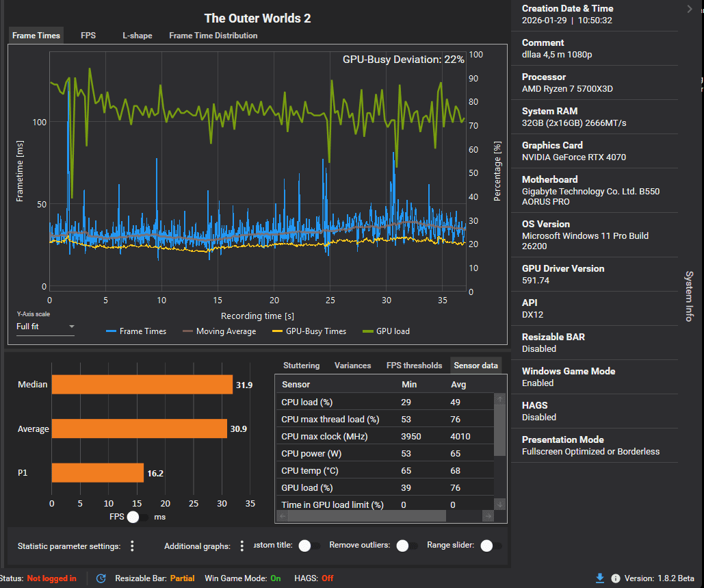704x588 pixels.
Task: Click HAGS Off status entry
Action: coord(314,578)
